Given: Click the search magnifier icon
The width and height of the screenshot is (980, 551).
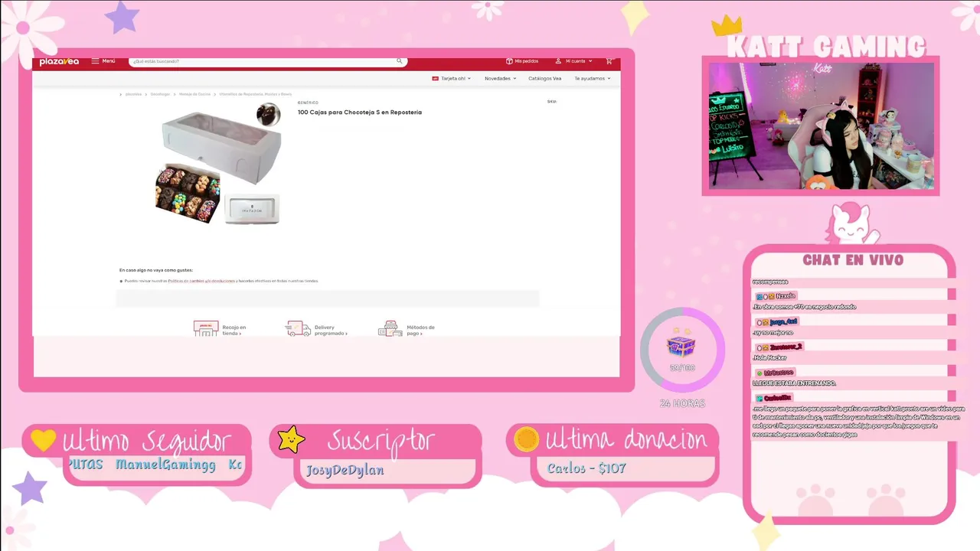Looking at the screenshot, I should (x=399, y=61).
